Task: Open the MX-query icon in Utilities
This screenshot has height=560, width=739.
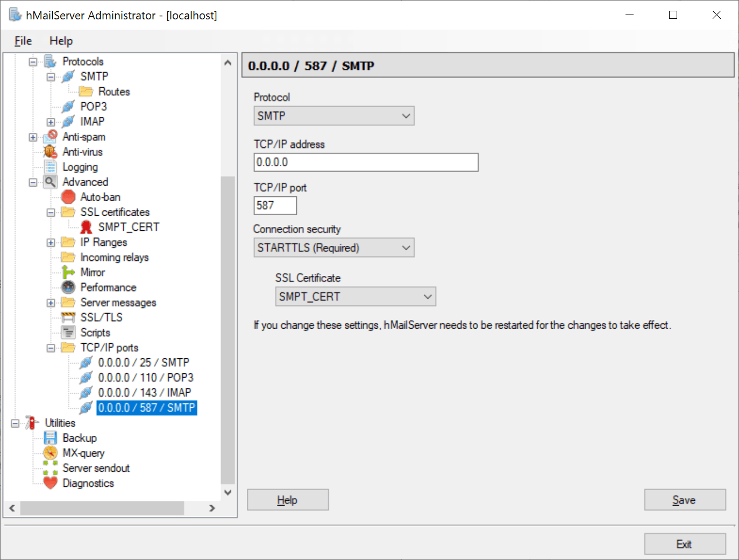Action: click(50, 453)
